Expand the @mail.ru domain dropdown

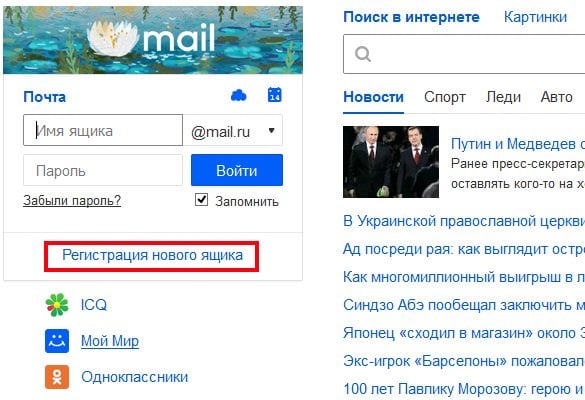[x=232, y=130]
